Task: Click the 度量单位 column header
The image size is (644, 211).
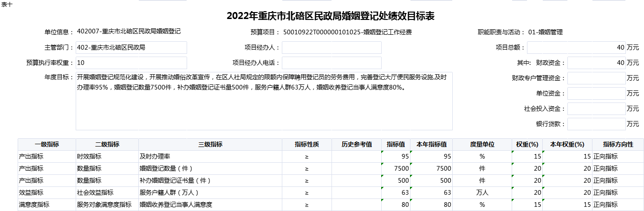Action: pyautogui.click(x=482, y=145)
